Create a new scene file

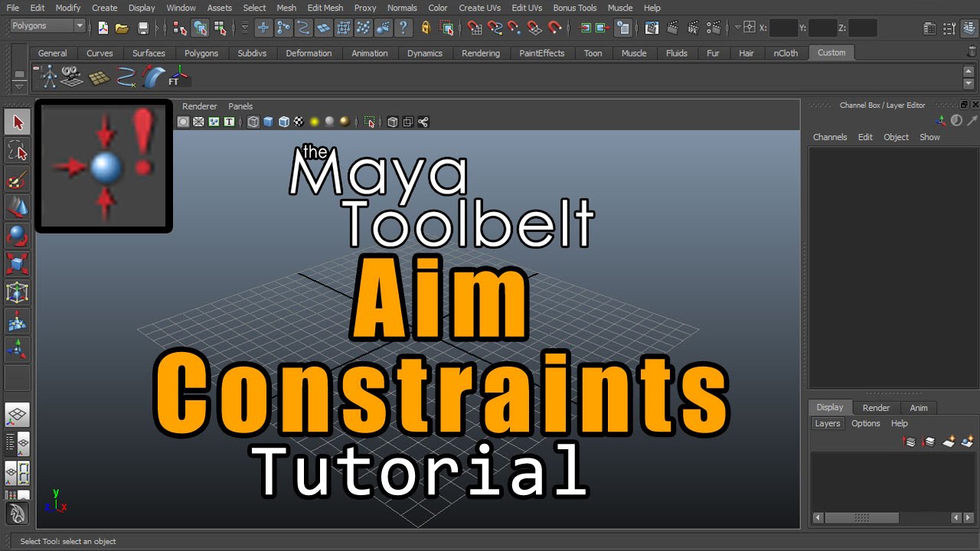tap(103, 28)
